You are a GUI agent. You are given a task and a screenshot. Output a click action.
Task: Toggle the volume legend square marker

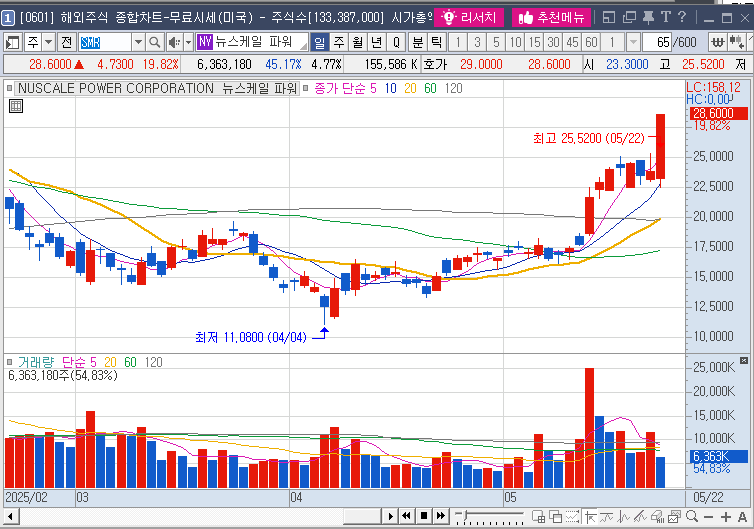(9, 362)
